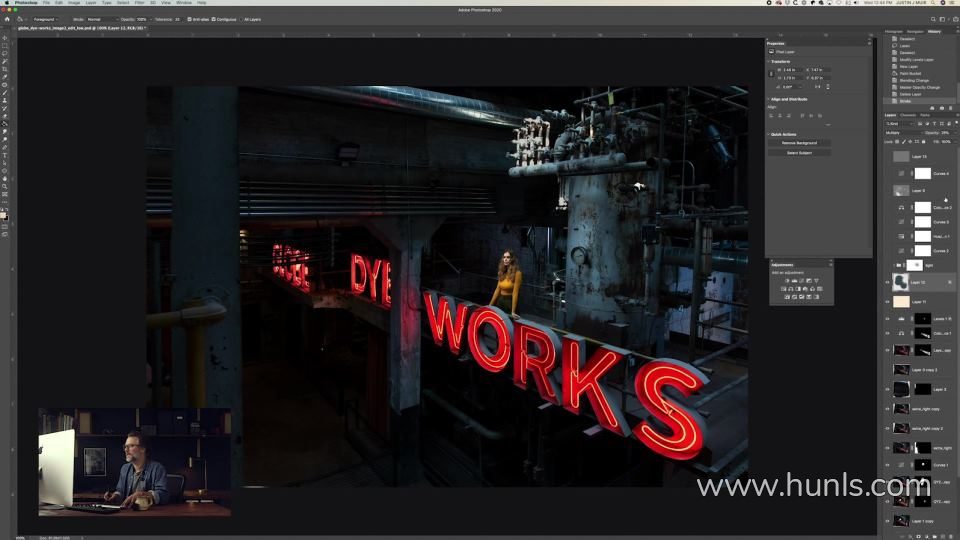
Task: Click the Remove Background button
Action: [800, 143]
